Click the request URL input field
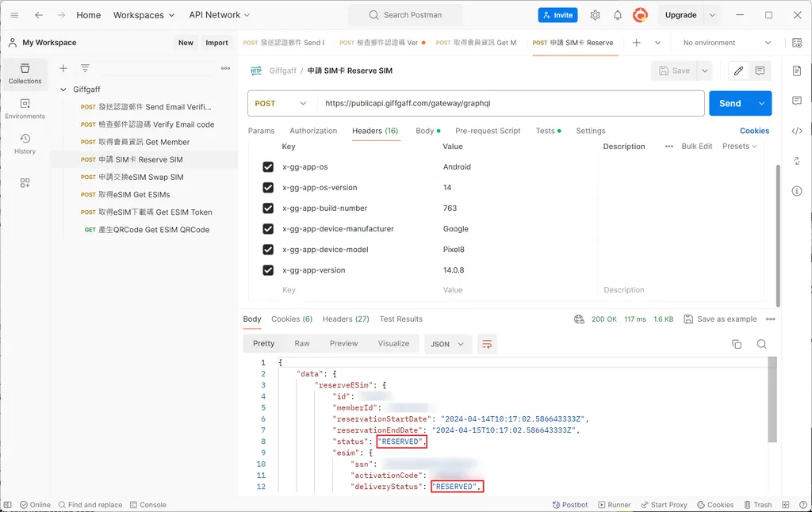812x512 pixels. click(507, 103)
